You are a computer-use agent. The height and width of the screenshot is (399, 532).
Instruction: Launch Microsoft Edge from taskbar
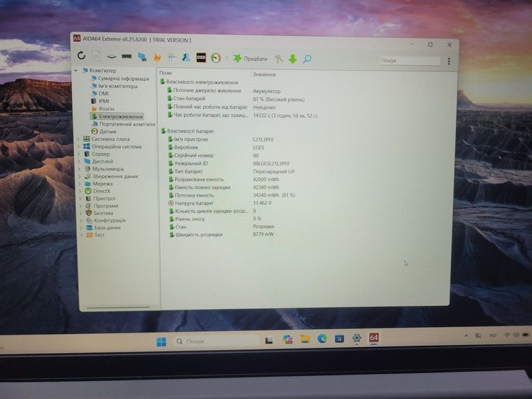tap(322, 339)
